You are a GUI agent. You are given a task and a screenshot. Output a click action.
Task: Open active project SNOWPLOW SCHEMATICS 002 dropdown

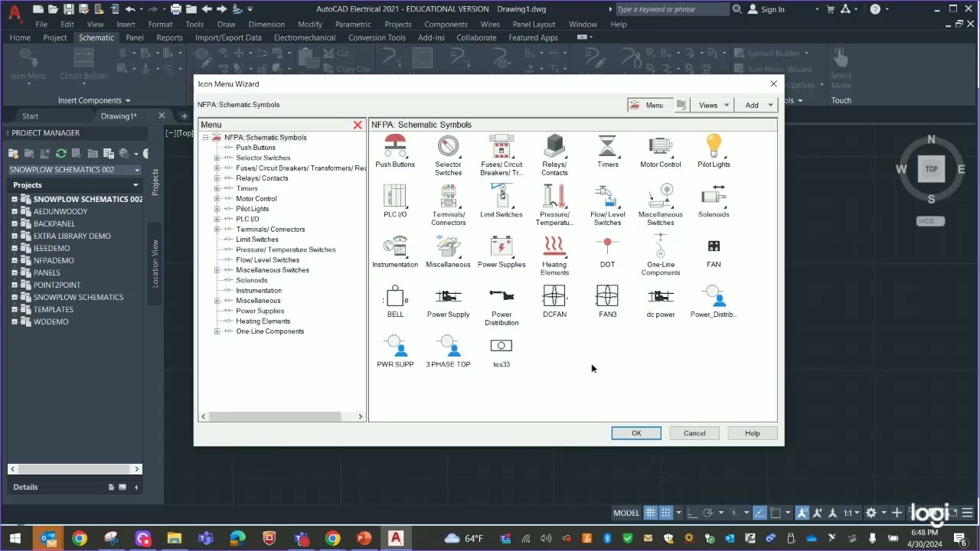click(x=74, y=170)
